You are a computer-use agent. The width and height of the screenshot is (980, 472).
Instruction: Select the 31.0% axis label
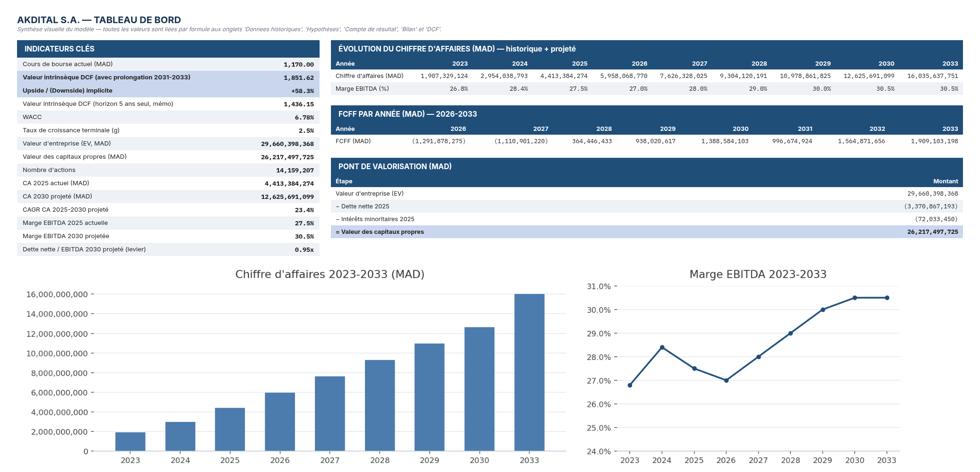[599, 286]
